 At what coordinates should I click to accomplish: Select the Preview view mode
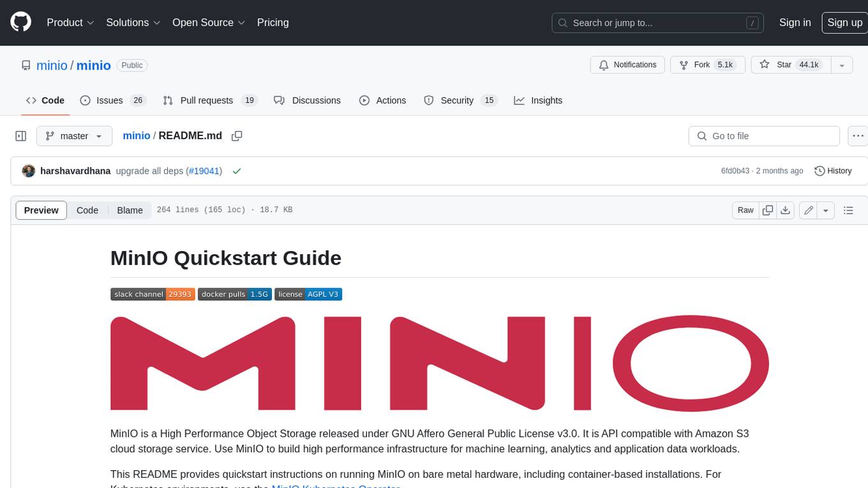click(41, 210)
